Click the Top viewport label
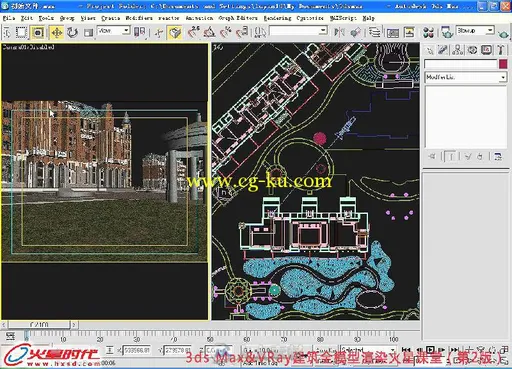Image resolution: width=512 pixels, height=369 pixels. (x=218, y=47)
